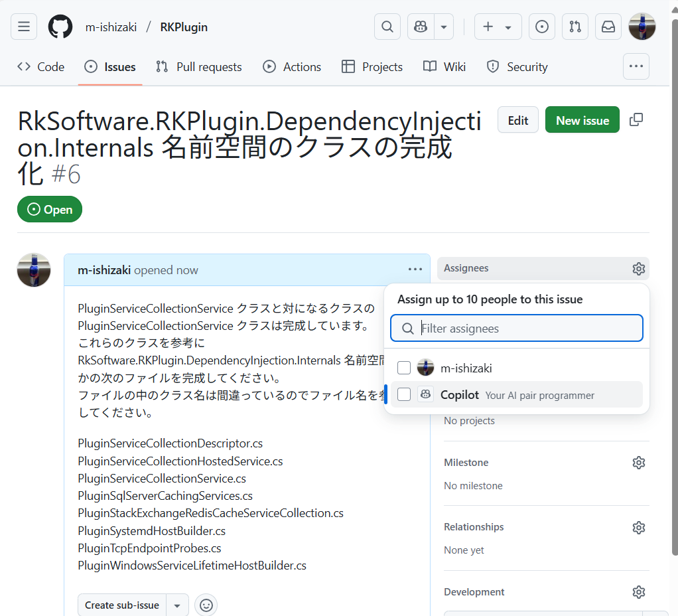The width and height of the screenshot is (678, 616).
Task: Click 'PluginTcpEndpointProbes.cs' text
Action: coord(150,548)
